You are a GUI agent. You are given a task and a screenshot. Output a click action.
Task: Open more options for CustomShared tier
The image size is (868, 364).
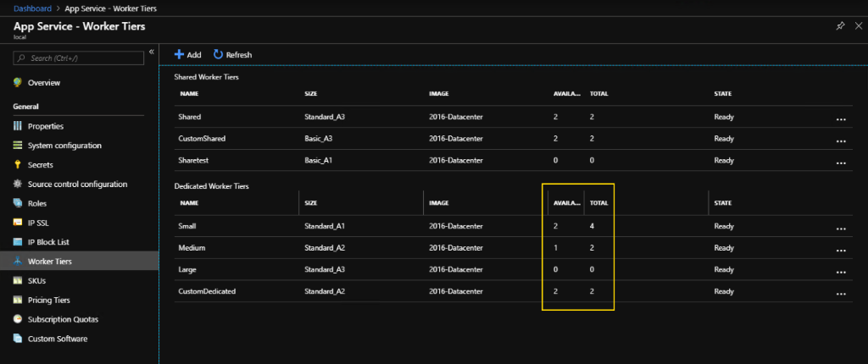841,141
